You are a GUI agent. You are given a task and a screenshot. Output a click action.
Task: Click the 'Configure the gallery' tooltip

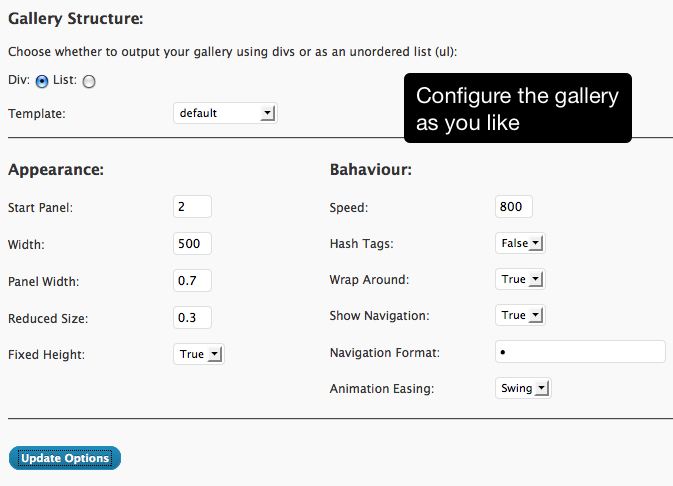[518, 108]
